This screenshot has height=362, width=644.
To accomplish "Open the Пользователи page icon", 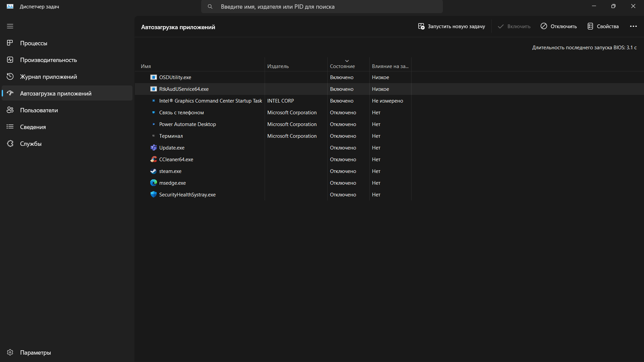I will point(10,110).
